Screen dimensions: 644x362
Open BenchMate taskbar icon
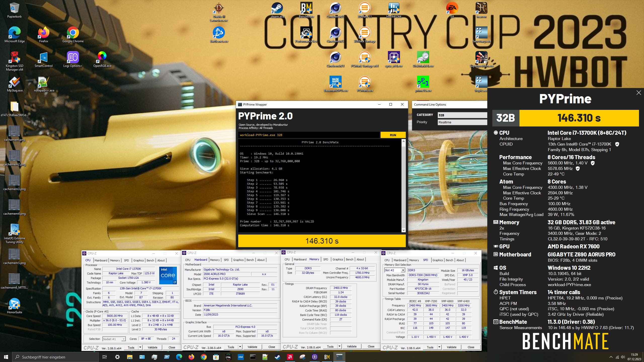click(x=327, y=357)
